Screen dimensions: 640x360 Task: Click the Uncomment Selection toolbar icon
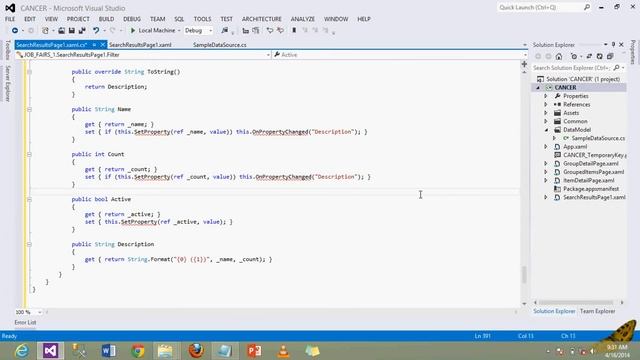[280, 31]
